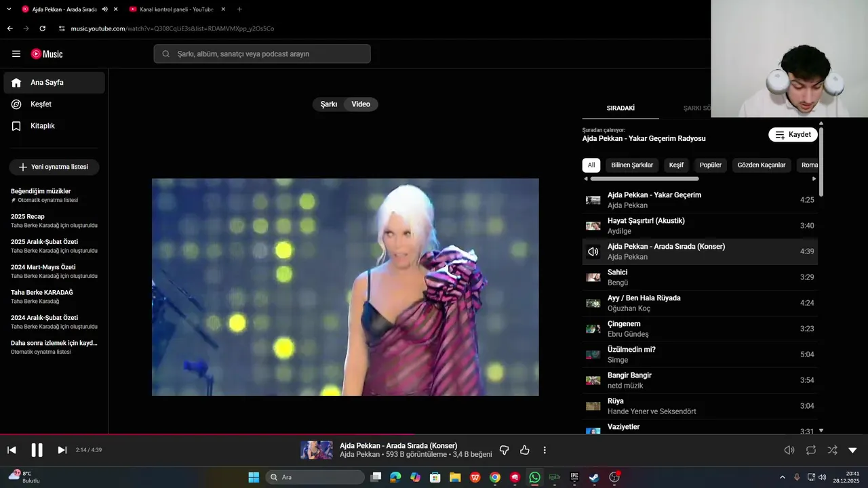Click the YouTube Music logo
The image size is (868, 488).
click(47, 54)
